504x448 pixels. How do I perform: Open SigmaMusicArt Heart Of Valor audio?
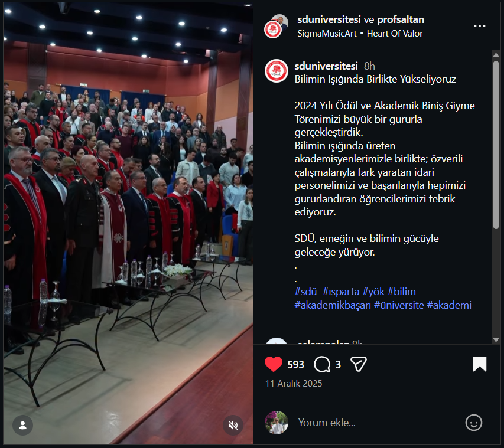360,34
